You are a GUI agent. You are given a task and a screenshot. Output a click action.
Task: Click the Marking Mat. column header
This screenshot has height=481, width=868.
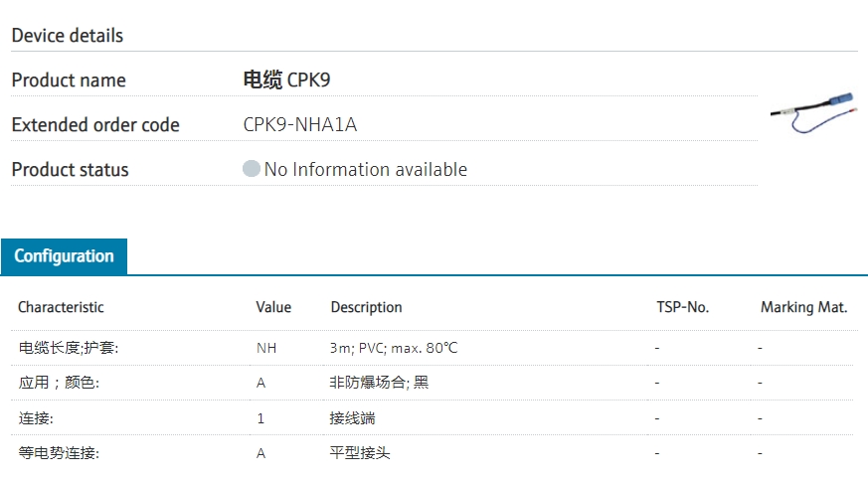803,307
